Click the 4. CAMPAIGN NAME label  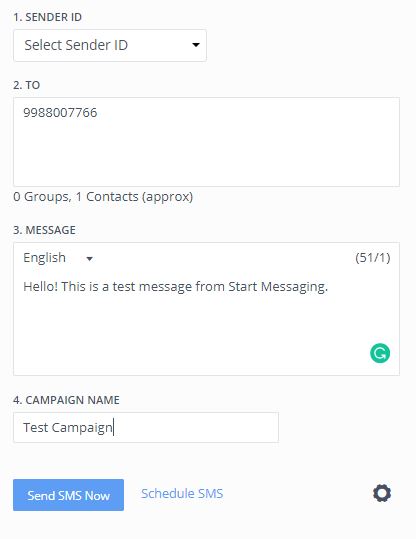[66, 400]
